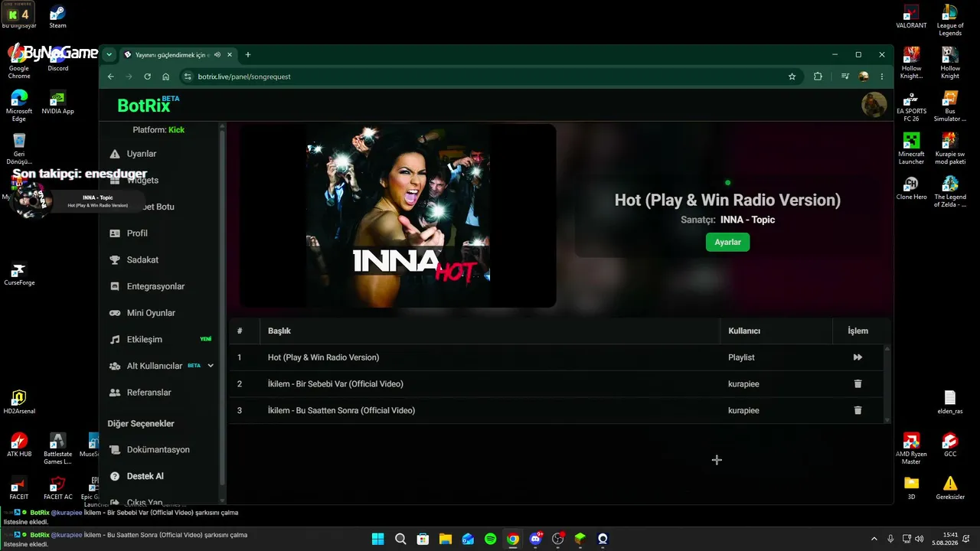The image size is (980, 551).
Task: Select the Microsoft Edge desktop icon
Action: pos(19,106)
